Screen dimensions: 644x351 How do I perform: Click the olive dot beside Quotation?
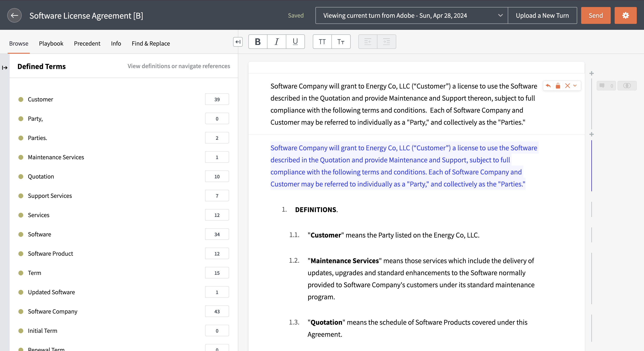21,177
